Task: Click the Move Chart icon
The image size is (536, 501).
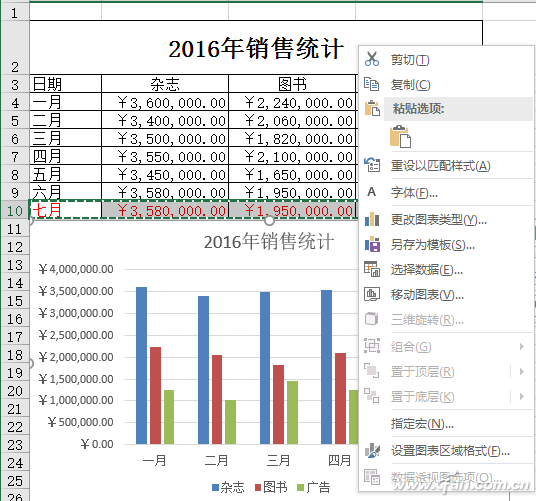Action: (372, 294)
